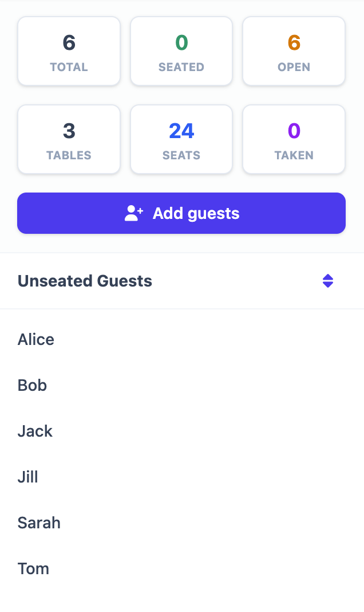Click the purple TAKEN counter
The height and width of the screenshot is (612, 364).
[x=294, y=130]
